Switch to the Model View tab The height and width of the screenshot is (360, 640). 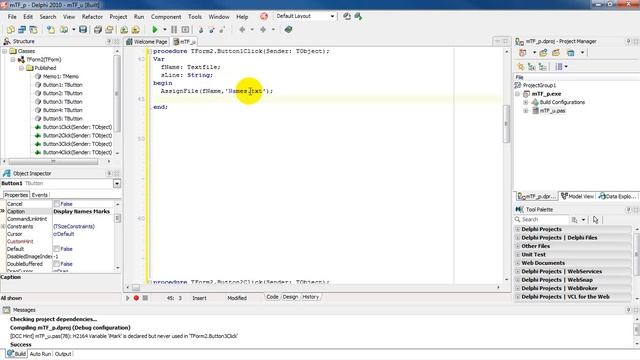(577, 196)
